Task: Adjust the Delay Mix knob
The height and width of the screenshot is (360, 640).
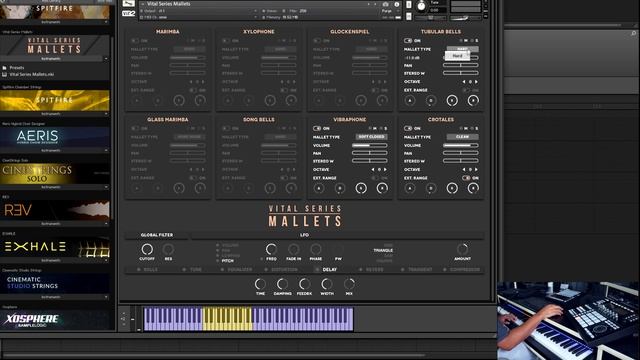Action: click(349, 284)
